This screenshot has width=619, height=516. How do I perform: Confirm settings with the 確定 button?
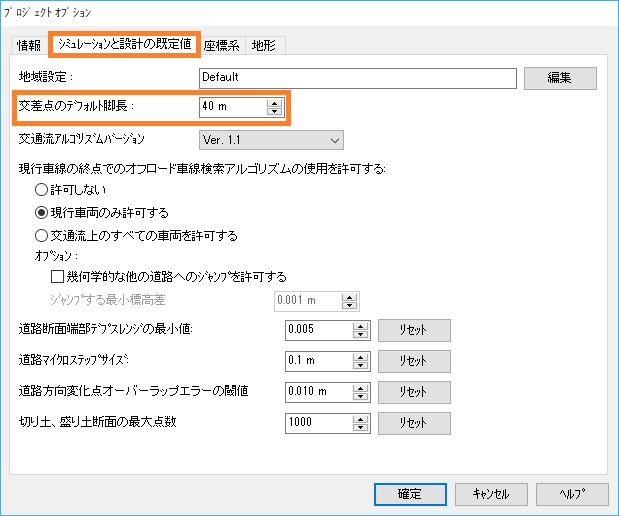410,494
